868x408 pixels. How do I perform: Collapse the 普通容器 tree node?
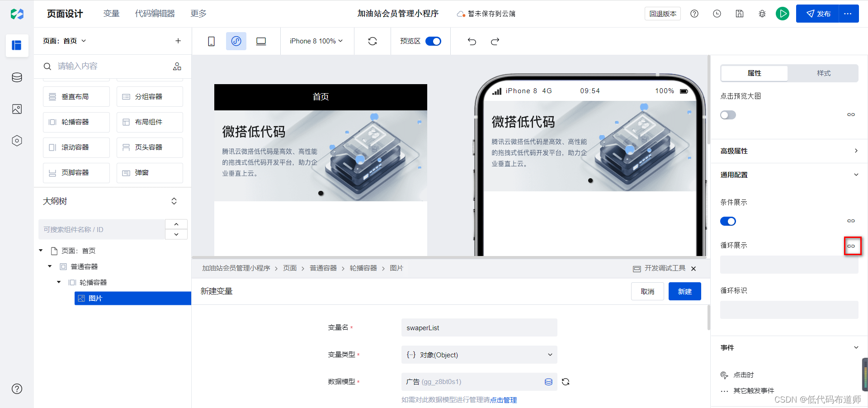[50, 266]
